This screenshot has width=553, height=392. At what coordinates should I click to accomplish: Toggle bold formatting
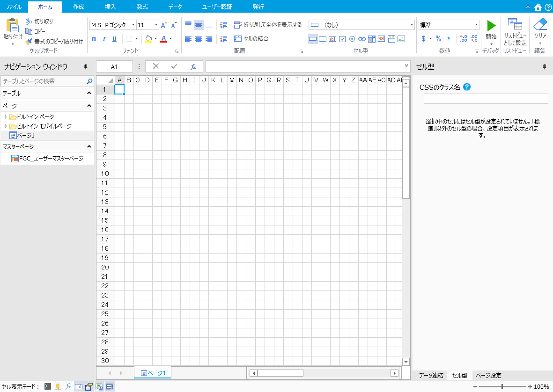pyautogui.click(x=94, y=39)
